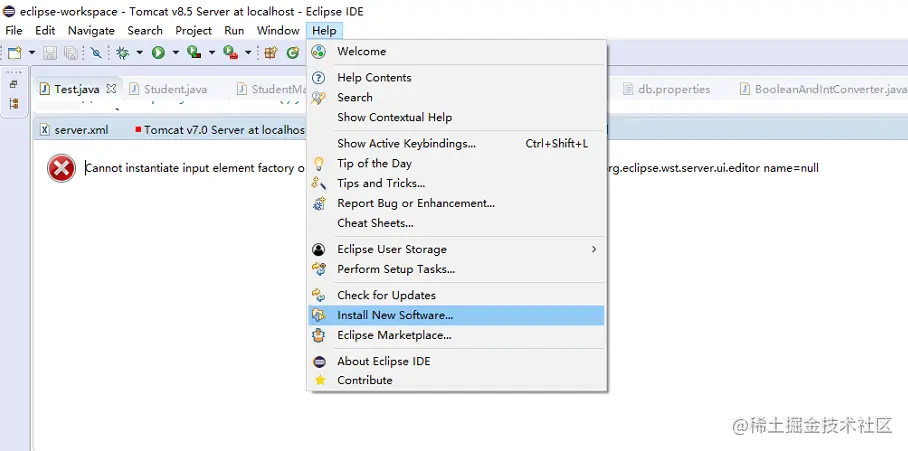Open the New file dropdown arrow
This screenshot has height=451, width=908.
pos(32,53)
